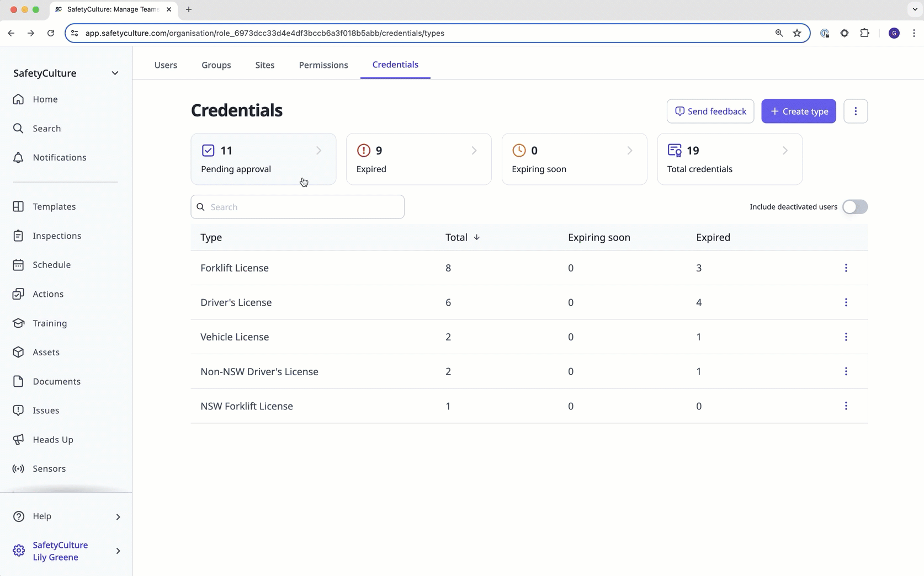Image resolution: width=924 pixels, height=576 pixels.
Task: Open a new browser tab
Action: tap(189, 9)
